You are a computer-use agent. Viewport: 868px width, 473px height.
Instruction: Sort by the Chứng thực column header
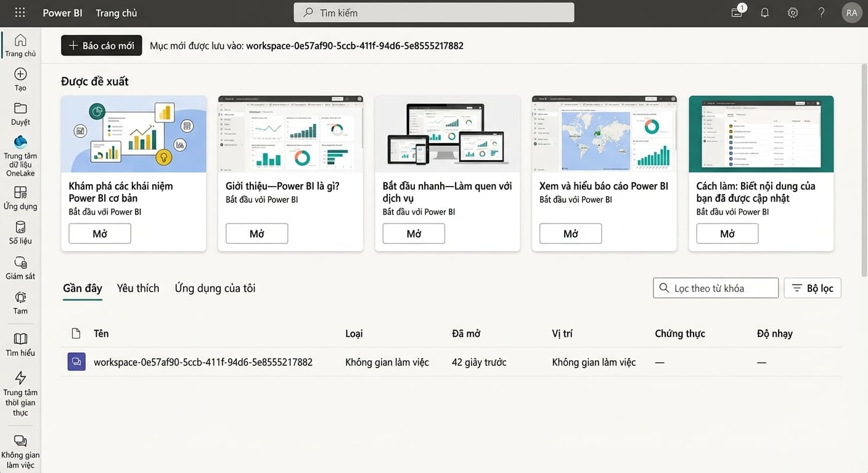680,333
